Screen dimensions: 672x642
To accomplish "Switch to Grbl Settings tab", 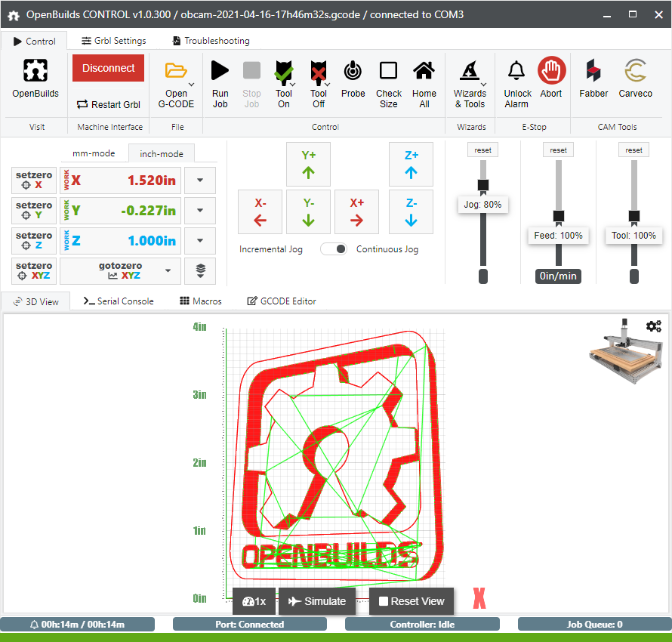I will (x=114, y=41).
